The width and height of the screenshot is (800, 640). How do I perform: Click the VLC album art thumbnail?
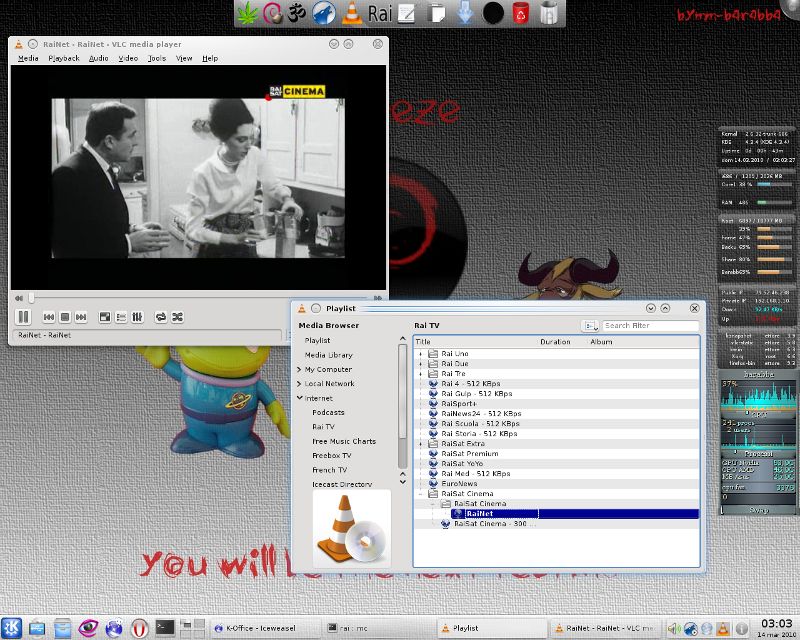[352, 528]
